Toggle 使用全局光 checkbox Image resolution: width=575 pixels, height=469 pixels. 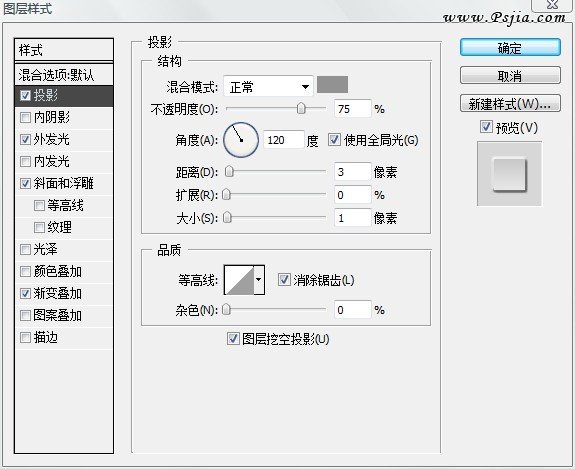click(x=334, y=140)
